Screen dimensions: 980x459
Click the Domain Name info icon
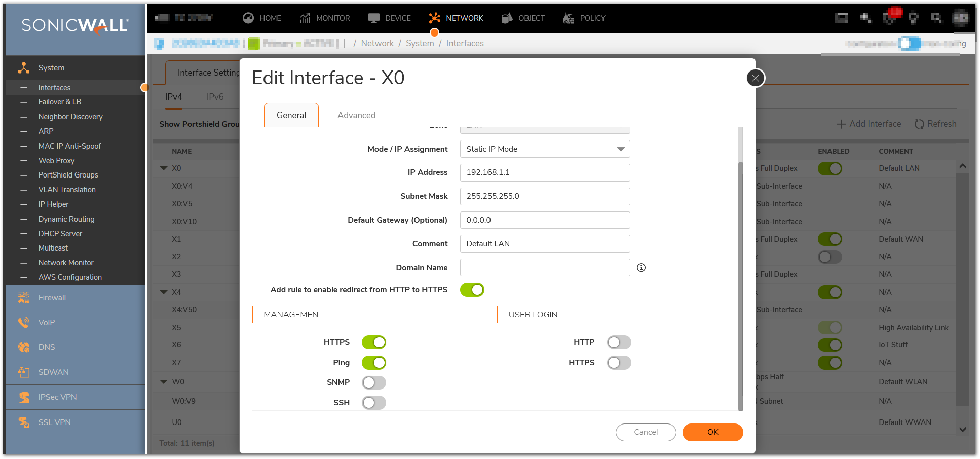point(641,268)
